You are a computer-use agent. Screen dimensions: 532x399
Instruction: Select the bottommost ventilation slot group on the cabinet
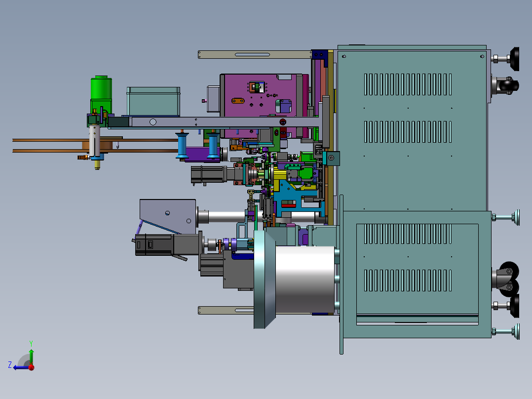pos(408,280)
